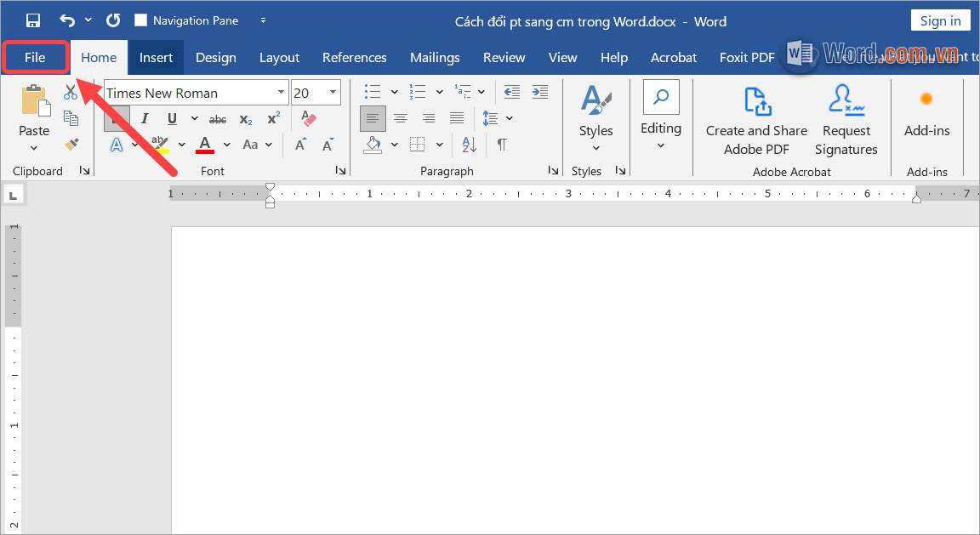Viewport: 980px width, 535px height.
Task: Click the Sort icon in Paragraph group
Action: [x=469, y=144]
